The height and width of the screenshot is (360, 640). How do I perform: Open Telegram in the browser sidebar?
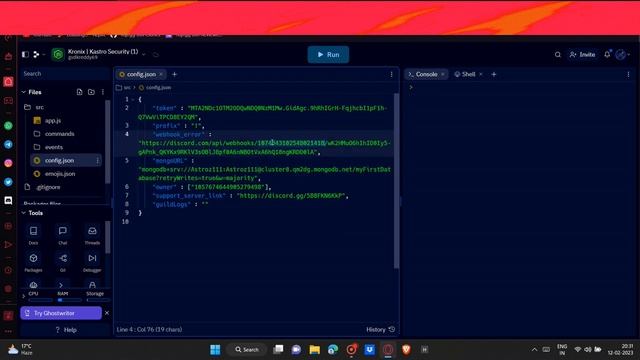(x=8, y=144)
